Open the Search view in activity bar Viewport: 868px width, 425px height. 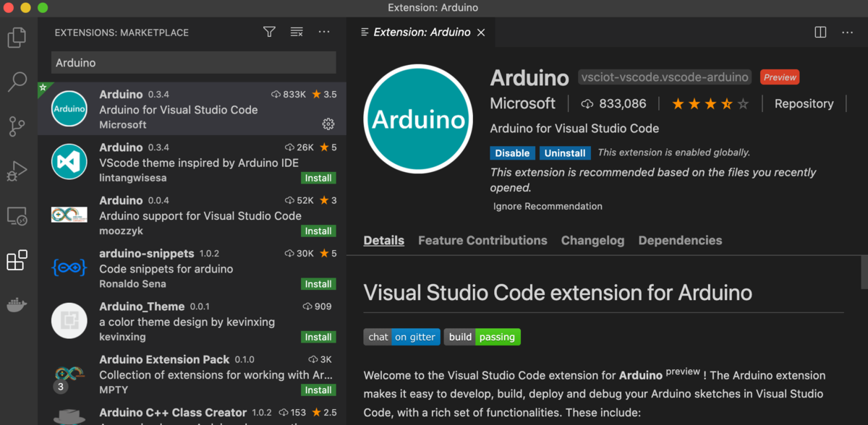(x=17, y=82)
